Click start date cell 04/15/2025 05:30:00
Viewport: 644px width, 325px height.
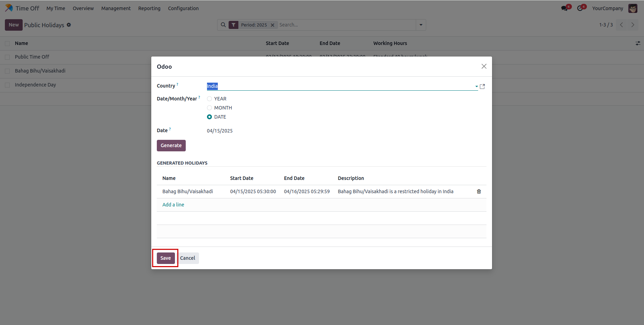tap(253, 191)
